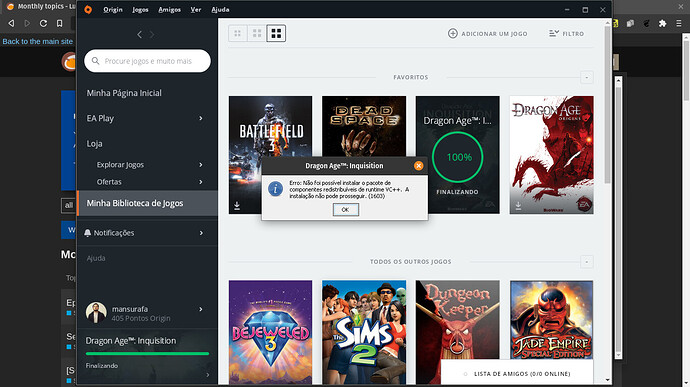Switch to large tile view
The height and width of the screenshot is (387, 690).
(x=276, y=33)
